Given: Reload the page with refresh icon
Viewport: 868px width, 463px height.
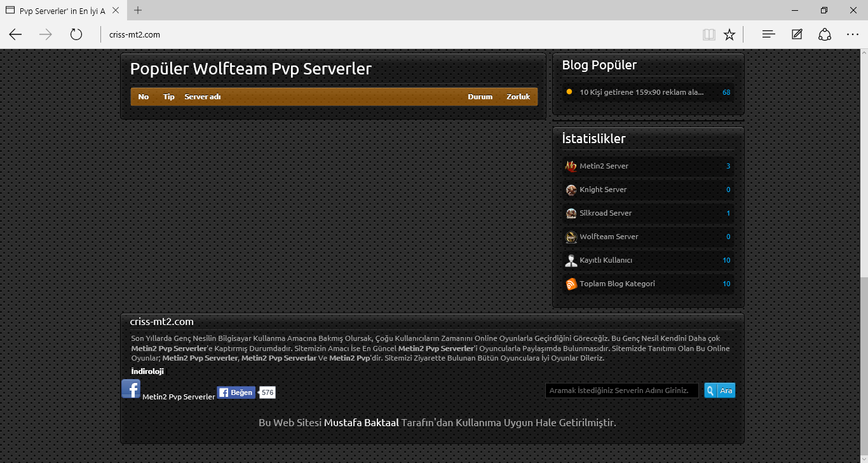Looking at the screenshot, I should click(76, 34).
